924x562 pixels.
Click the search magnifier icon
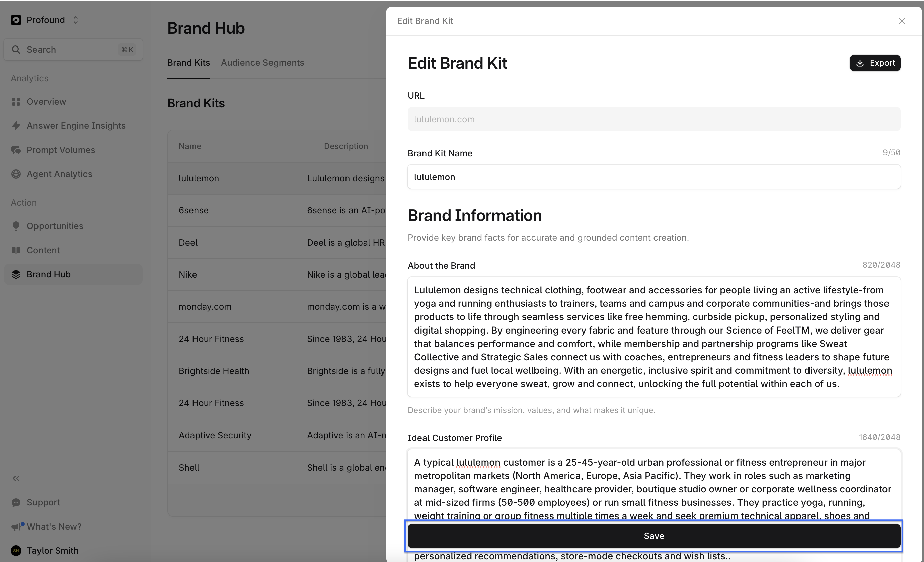tap(16, 50)
